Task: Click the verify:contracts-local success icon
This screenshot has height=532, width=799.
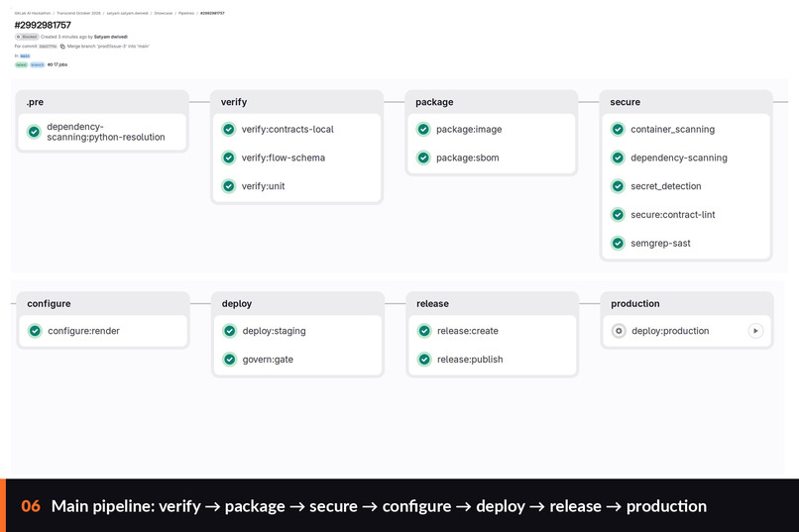Action: tap(229, 130)
